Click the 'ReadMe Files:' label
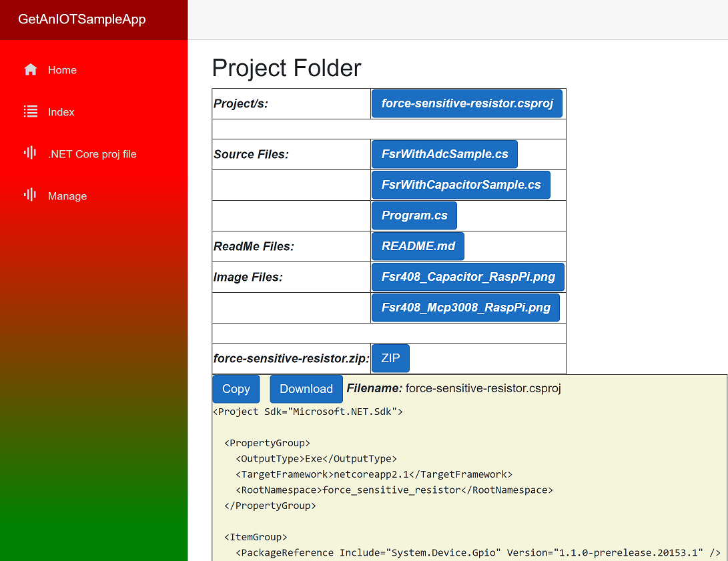 tap(254, 246)
